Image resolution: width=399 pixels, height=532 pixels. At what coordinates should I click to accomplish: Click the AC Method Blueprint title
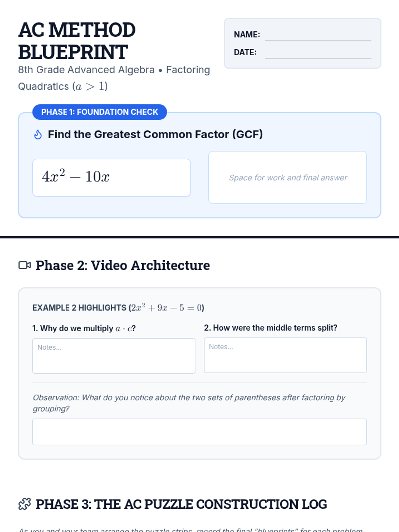click(77, 41)
